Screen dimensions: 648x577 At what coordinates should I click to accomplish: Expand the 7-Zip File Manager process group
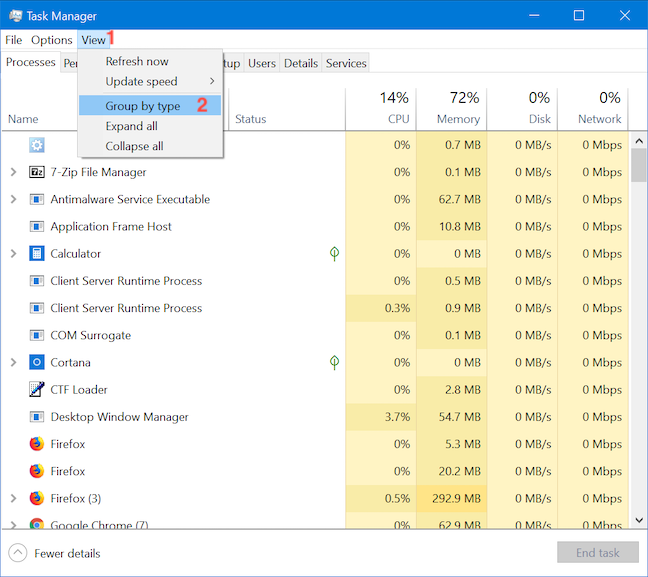click(14, 172)
